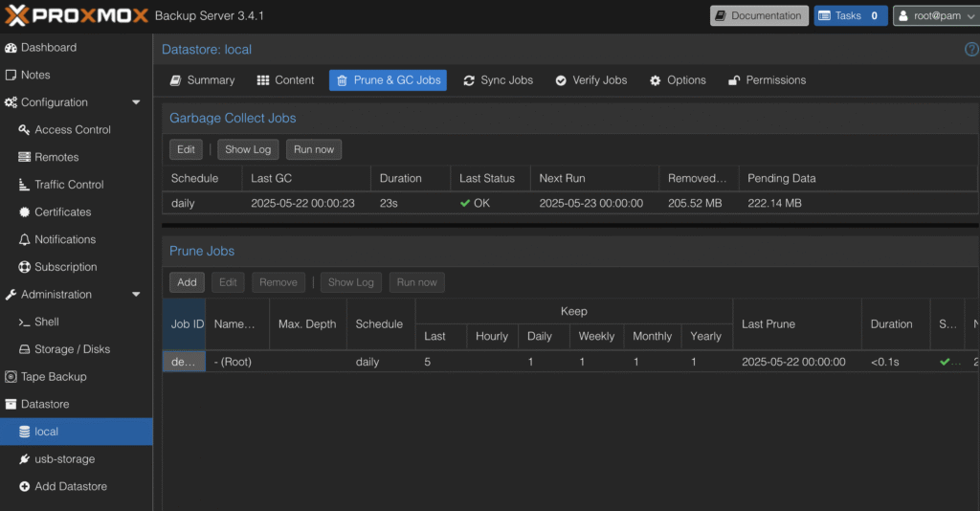
Task: Open the Permissions tab
Action: pyautogui.click(x=768, y=80)
